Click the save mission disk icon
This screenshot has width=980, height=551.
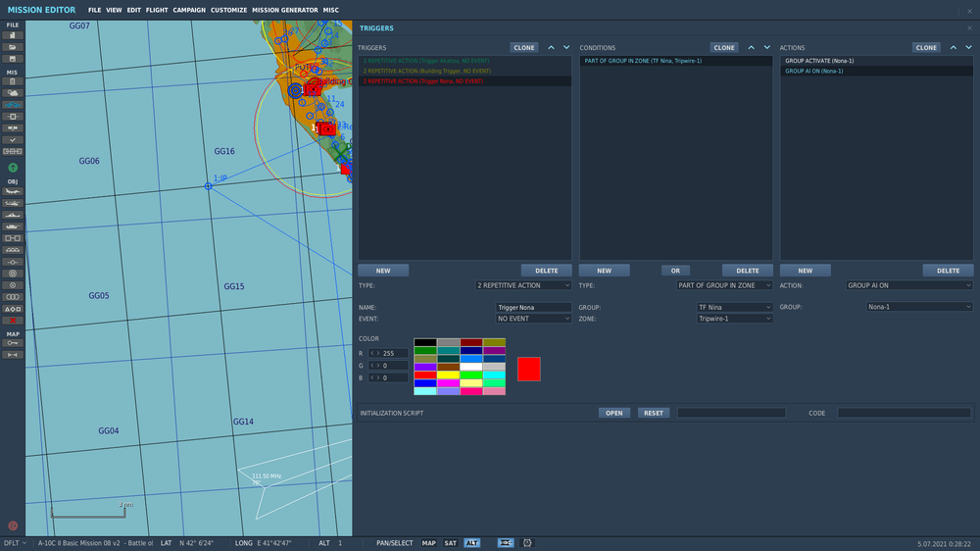[x=13, y=59]
